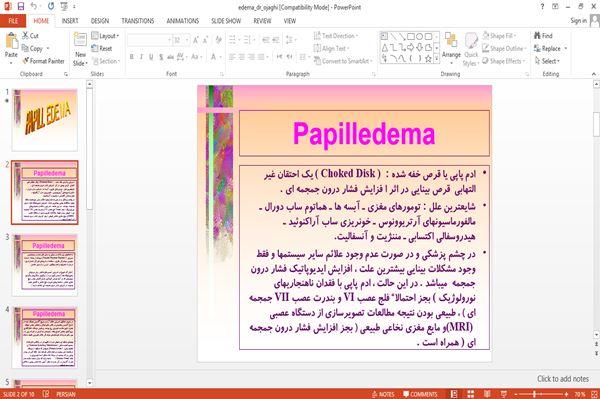Open the FILE tab
The image size is (600, 399).
pyautogui.click(x=13, y=21)
